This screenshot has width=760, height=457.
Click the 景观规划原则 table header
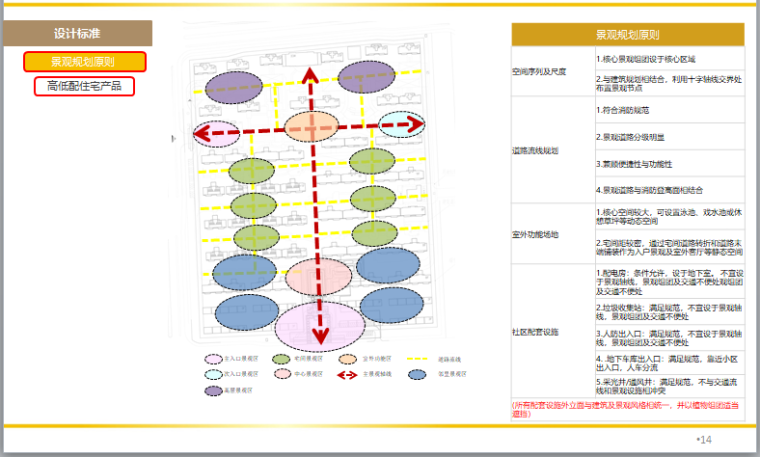coord(627,34)
